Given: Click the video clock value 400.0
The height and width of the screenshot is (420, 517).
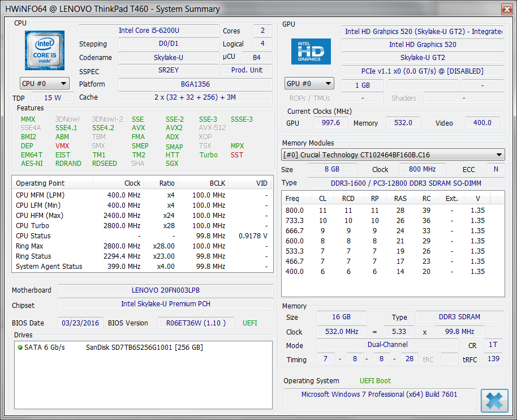Looking at the screenshot, I should pos(482,123).
